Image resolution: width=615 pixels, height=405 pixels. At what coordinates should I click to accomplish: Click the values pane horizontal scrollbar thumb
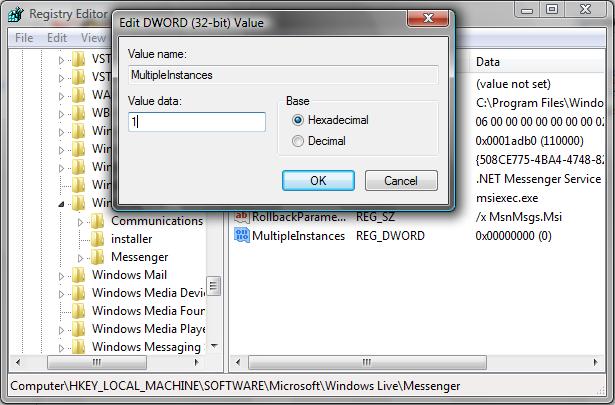[x=367, y=362]
